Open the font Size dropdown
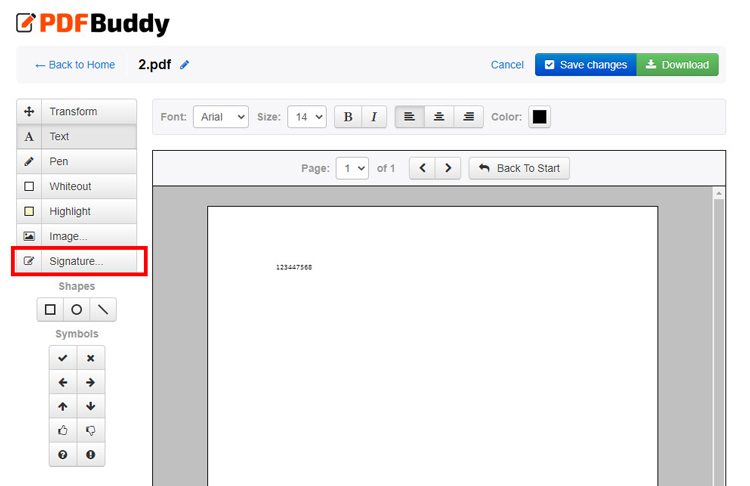Viewport: 750px width, 486px height. point(306,117)
